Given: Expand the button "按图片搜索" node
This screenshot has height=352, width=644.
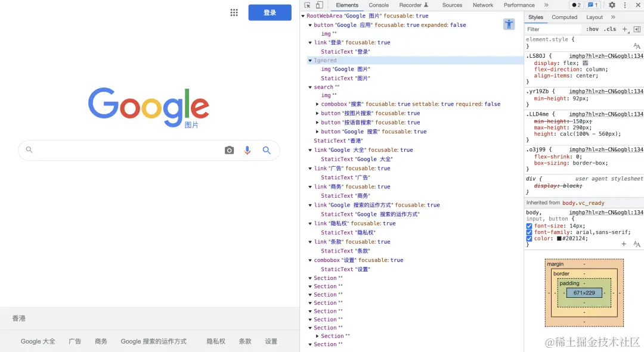Looking at the screenshot, I should [x=317, y=113].
